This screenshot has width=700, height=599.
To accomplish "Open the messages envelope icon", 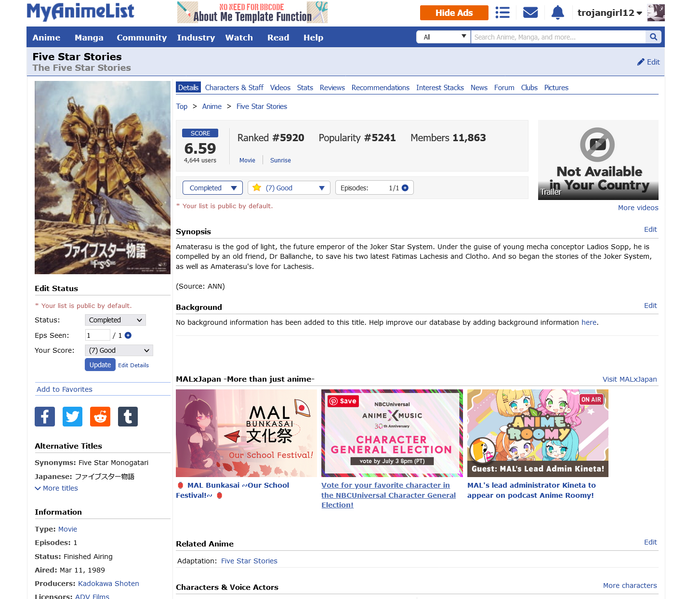I will (x=530, y=13).
